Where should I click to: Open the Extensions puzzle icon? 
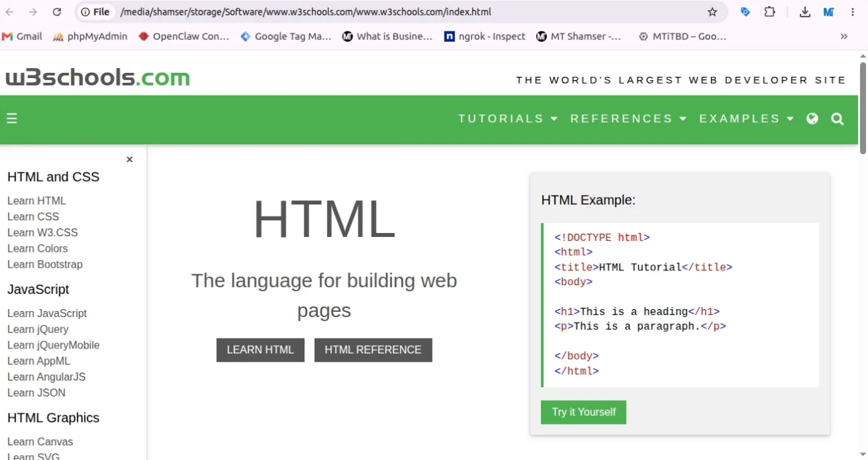[x=770, y=12]
